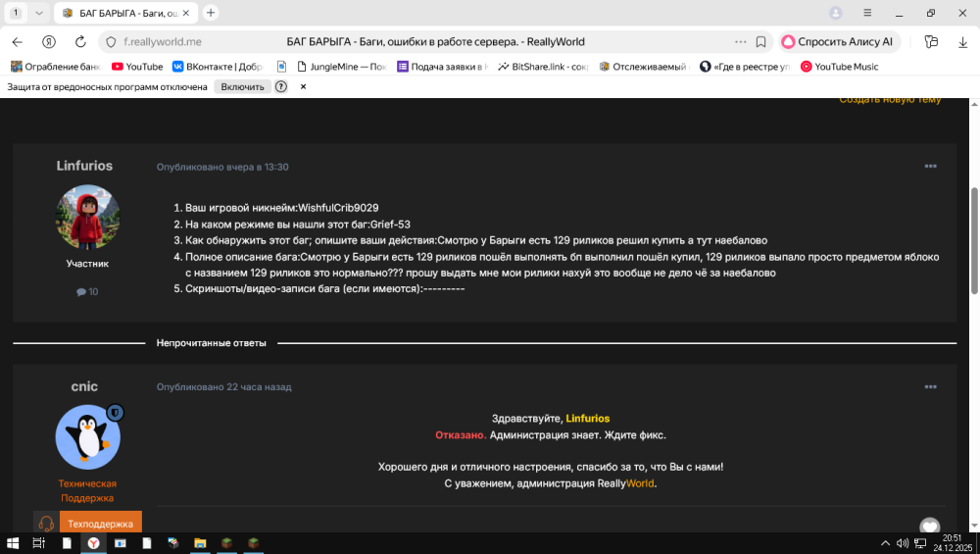
Task: Open the browser hamburger menu
Action: click(867, 13)
